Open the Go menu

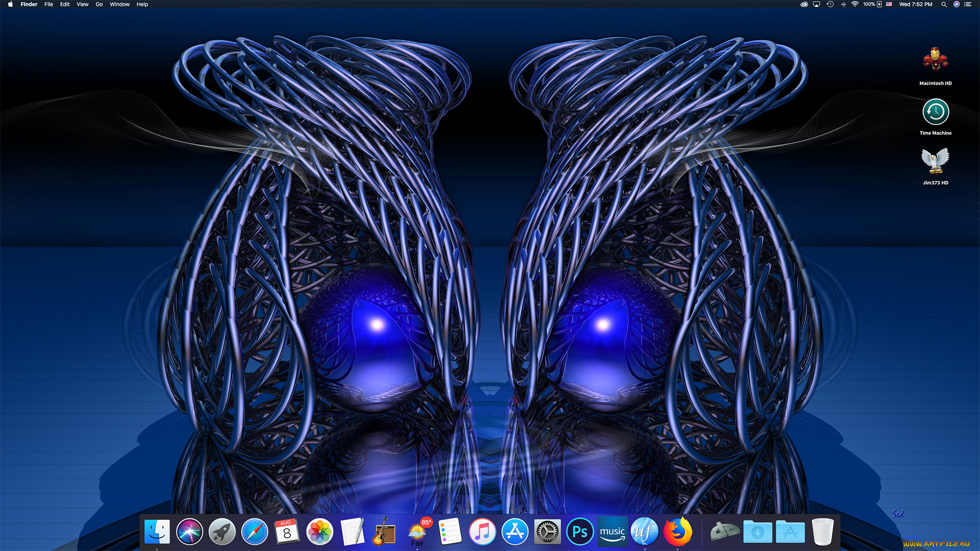click(99, 4)
